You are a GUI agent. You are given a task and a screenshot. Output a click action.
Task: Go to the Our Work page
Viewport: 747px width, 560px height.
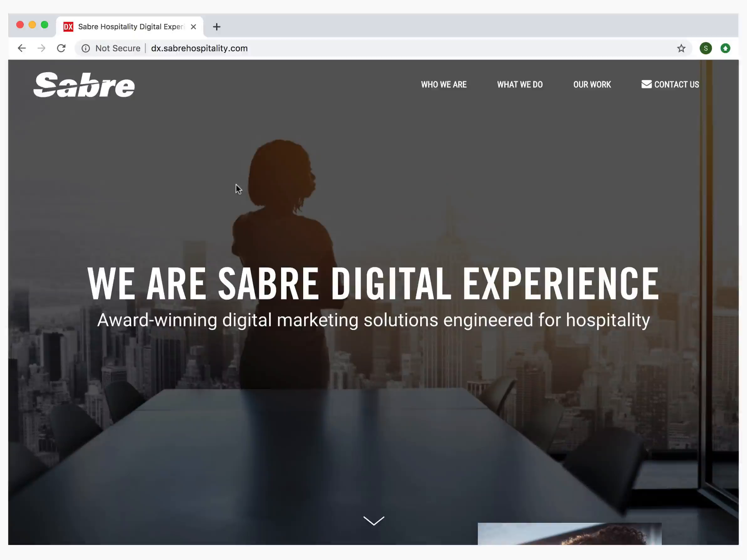tap(592, 84)
